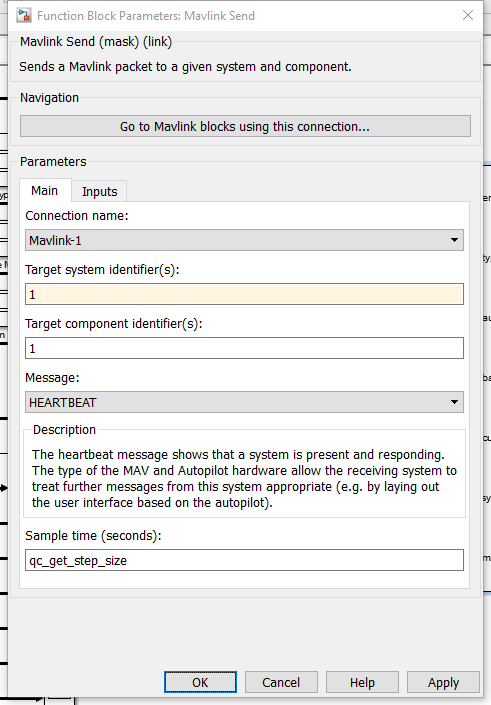Click the 'Sends a Mavlink packet' description
Viewport: 491px width, 705px height.
pyautogui.click(x=185, y=67)
